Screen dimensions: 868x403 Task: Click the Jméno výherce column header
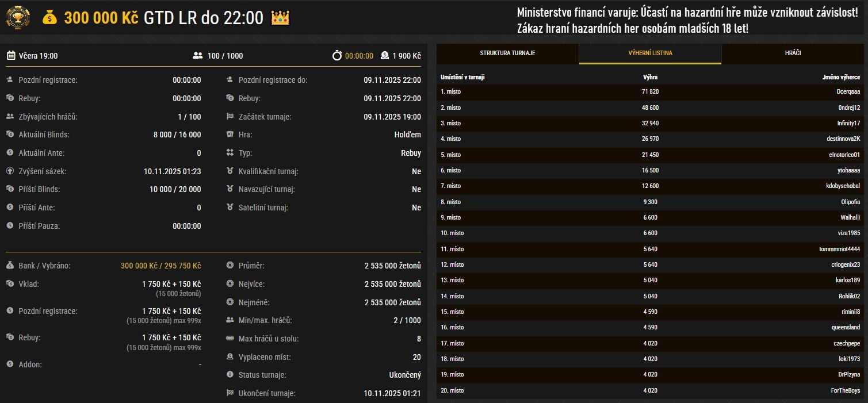[841, 77]
